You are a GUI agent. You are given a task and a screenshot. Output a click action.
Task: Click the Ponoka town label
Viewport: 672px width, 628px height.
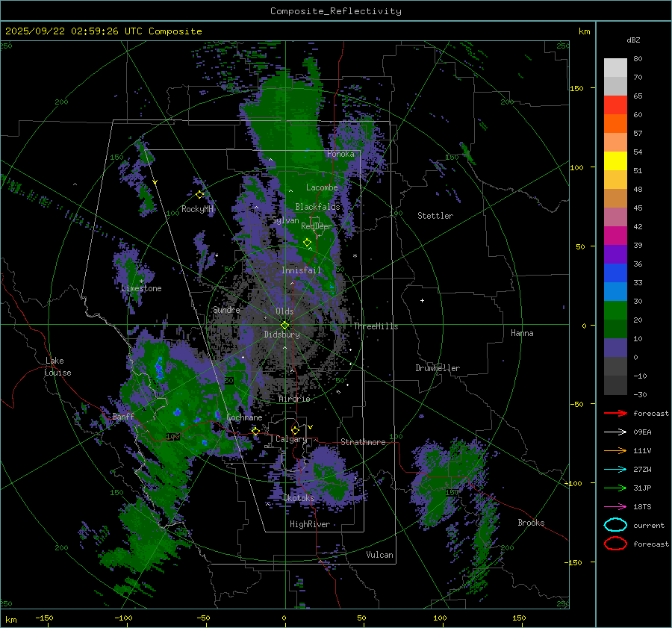point(340,154)
